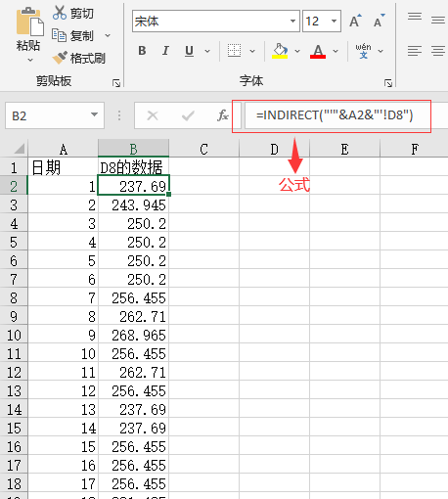Click the formula bar options dots handle

point(119,115)
